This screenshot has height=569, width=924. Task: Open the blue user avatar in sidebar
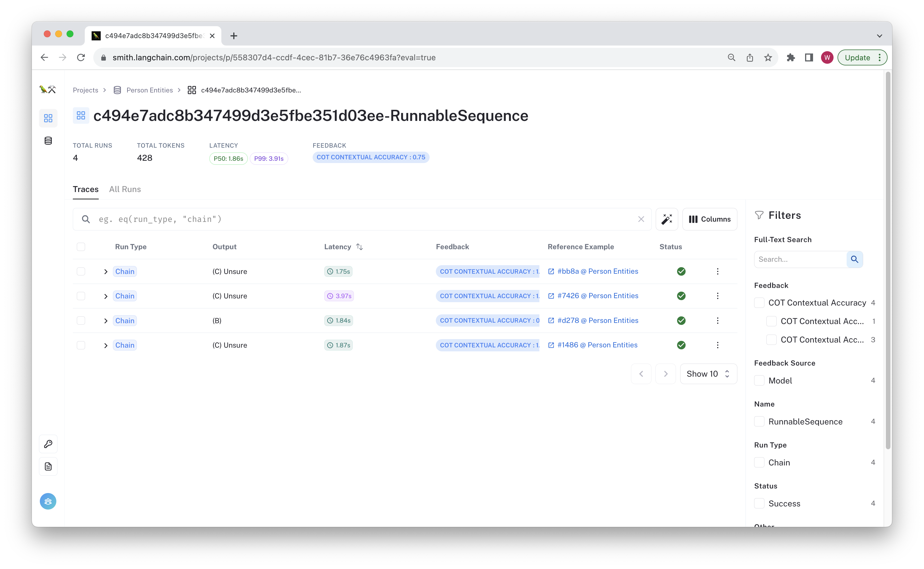48,501
